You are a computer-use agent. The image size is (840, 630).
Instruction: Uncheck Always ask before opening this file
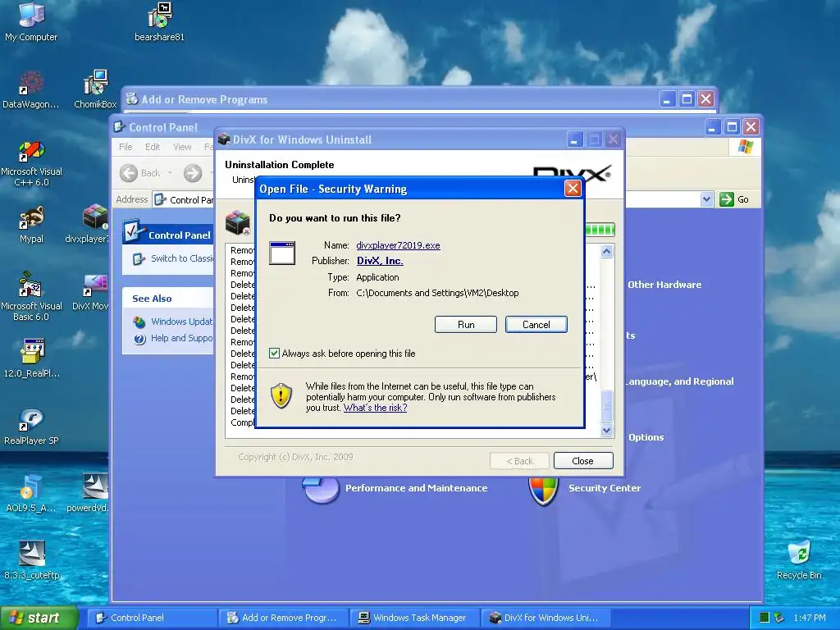(274, 353)
